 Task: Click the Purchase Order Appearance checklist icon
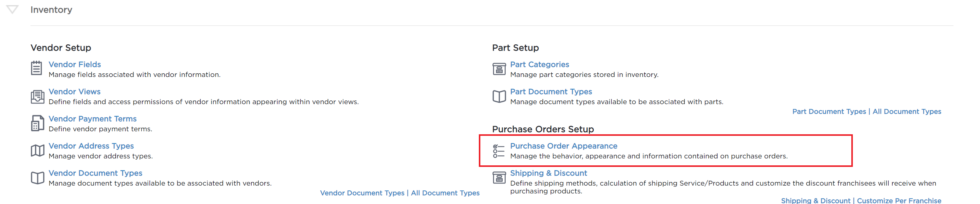(x=499, y=151)
